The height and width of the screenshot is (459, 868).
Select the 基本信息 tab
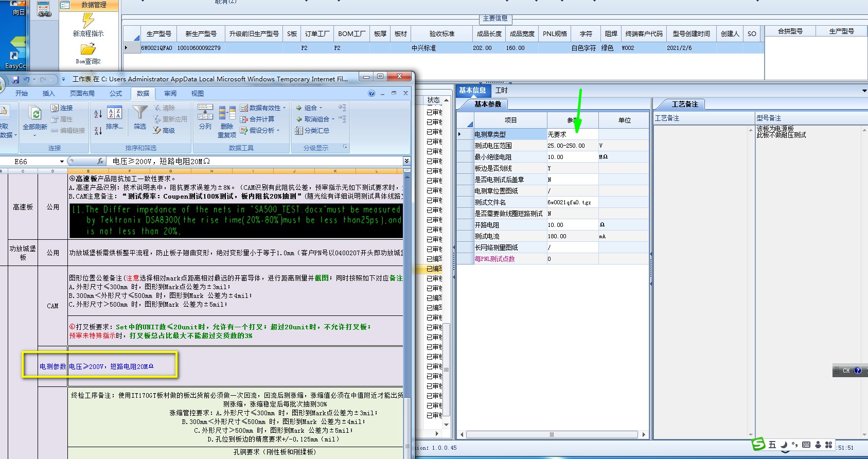click(x=472, y=90)
